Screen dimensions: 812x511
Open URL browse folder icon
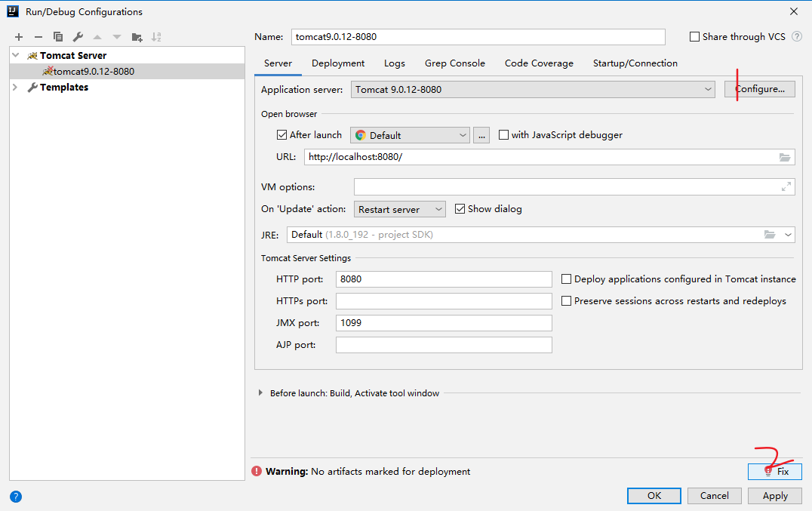pyautogui.click(x=785, y=157)
